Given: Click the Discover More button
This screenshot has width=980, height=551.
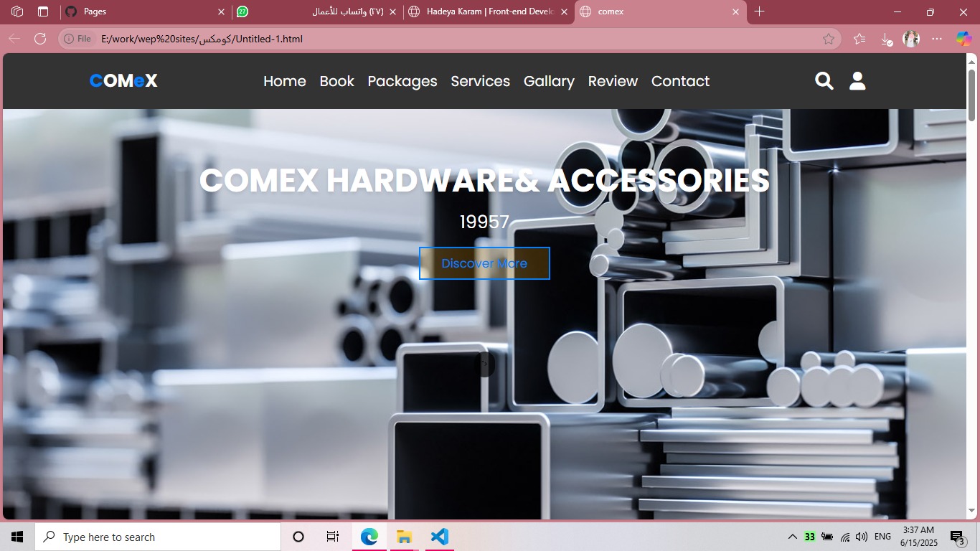Looking at the screenshot, I should coord(484,263).
